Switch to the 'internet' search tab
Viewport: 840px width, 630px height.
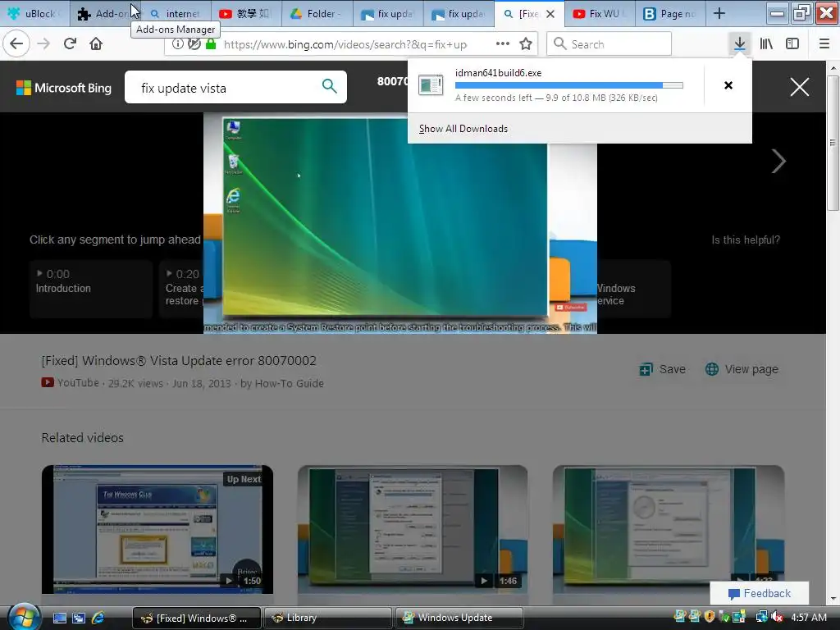176,13
